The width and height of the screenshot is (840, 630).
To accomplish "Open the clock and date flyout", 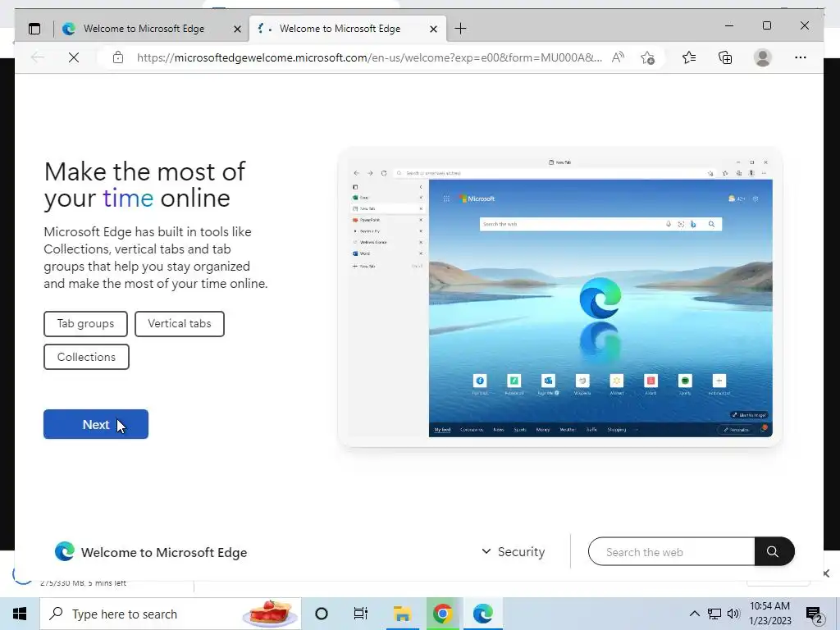I will [769, 614].
